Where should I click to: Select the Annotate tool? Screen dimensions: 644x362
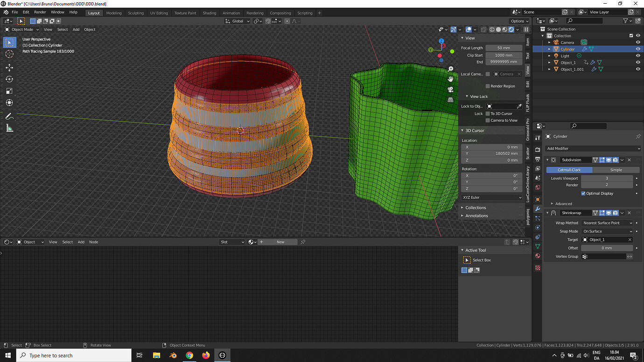(x=9, y=116)
